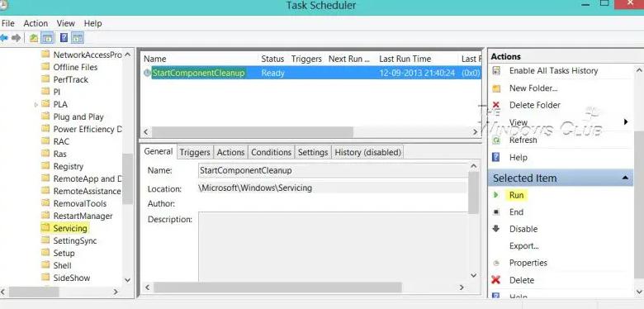
Task: Click the Disable down-arrow icon
Action: click(496, 229)
